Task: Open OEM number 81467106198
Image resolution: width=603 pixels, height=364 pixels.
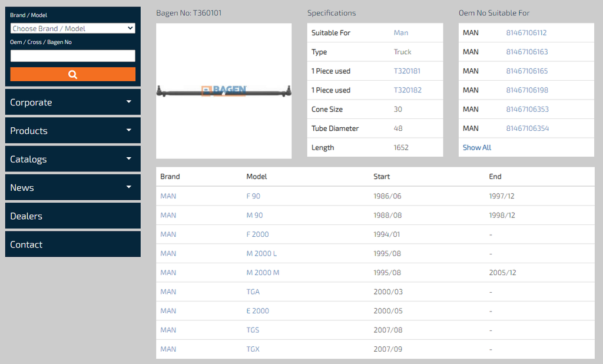Action: [x=527, y=90]
